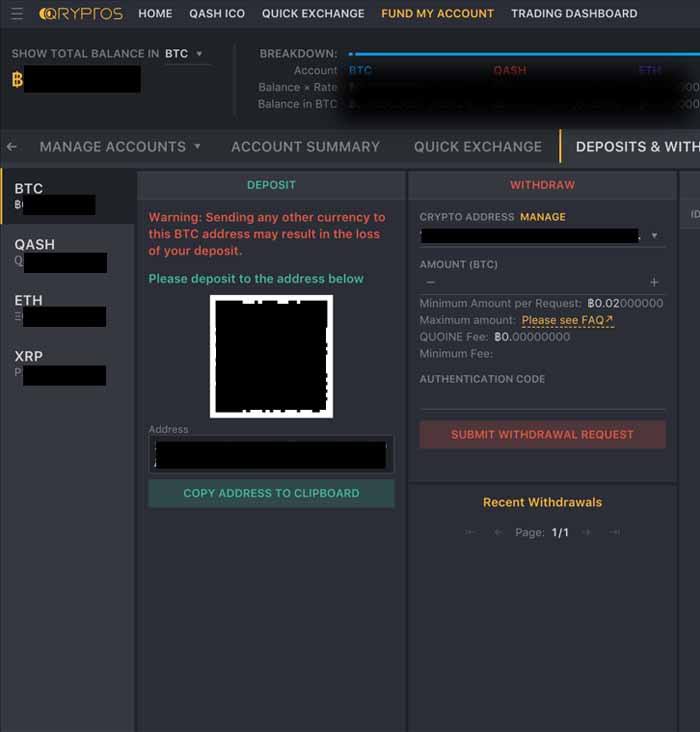Decrease the BTC amount with minus
Viewport: 700px width, 732px height.
[x=431, y=282]
